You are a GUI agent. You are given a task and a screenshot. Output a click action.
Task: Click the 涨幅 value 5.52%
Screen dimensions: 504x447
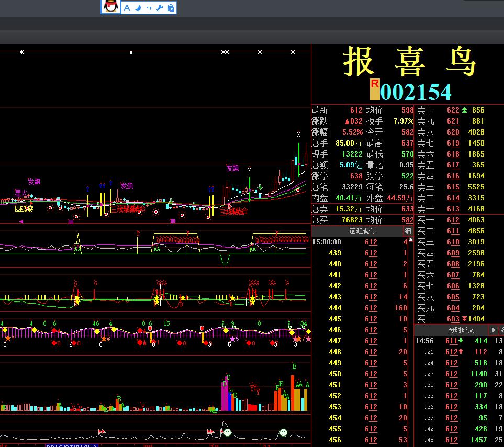[352, 132]
